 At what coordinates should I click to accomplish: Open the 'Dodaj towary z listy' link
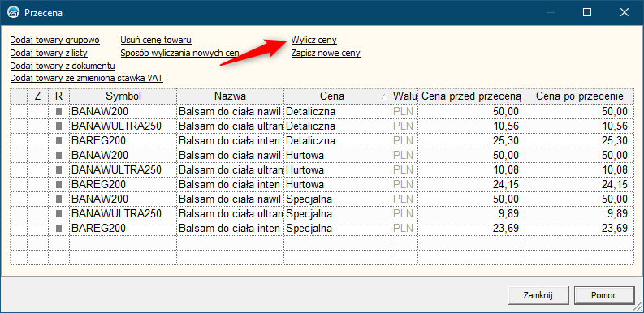click(49, 53)
